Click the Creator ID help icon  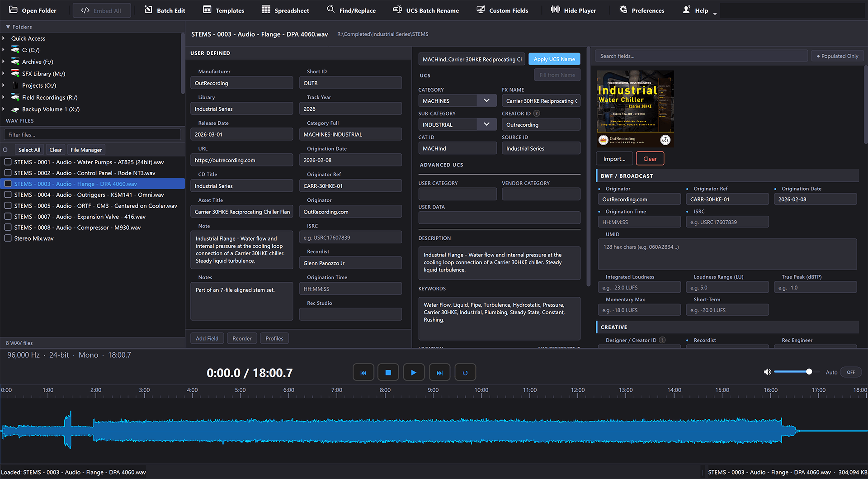click(537, 114)
